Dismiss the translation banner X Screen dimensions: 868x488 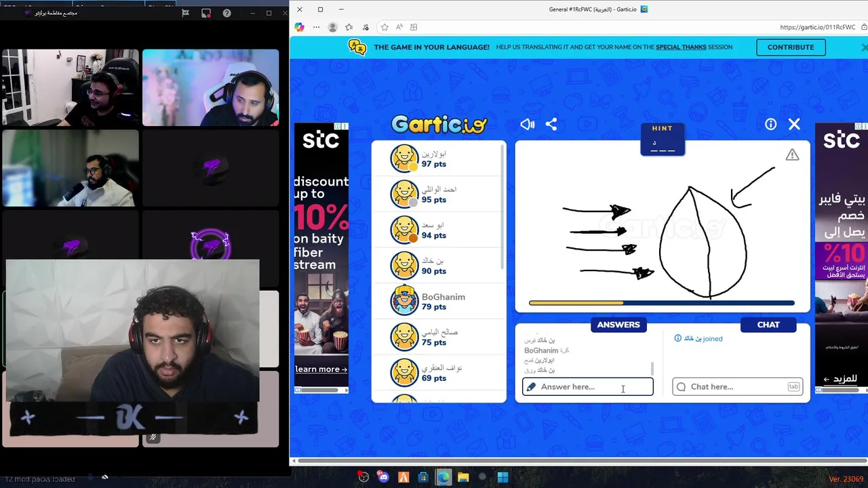(864, 47)
